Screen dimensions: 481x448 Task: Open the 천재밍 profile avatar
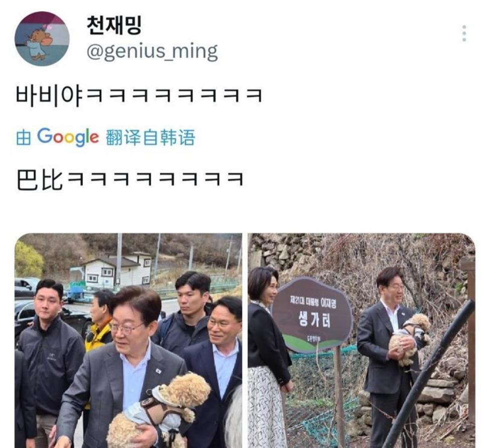(42, 39)
